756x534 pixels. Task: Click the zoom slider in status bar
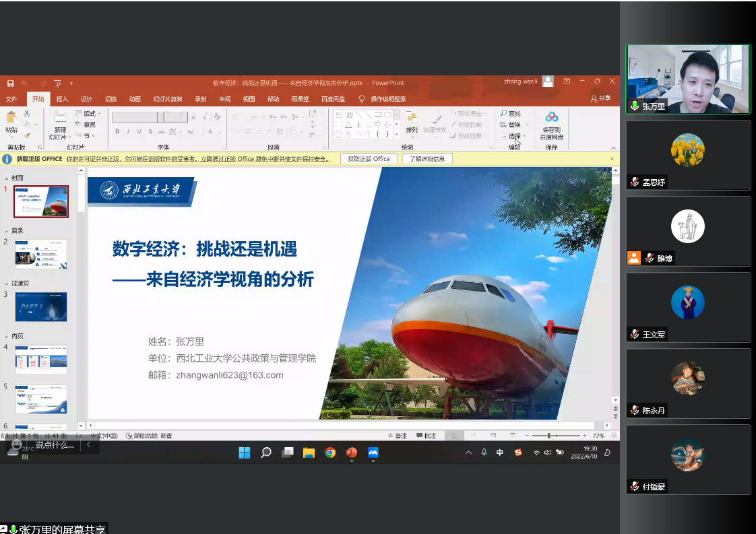click(549, 436)
